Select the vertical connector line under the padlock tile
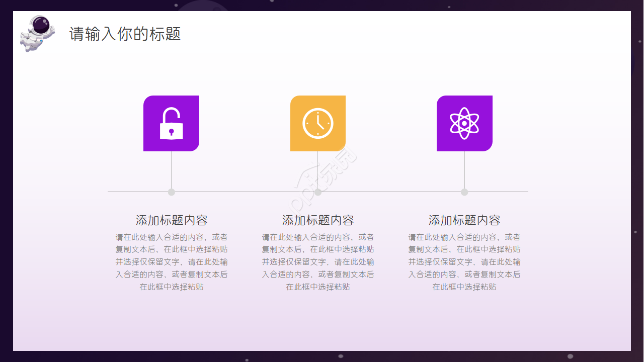644x362 pixels. point(172,170)
